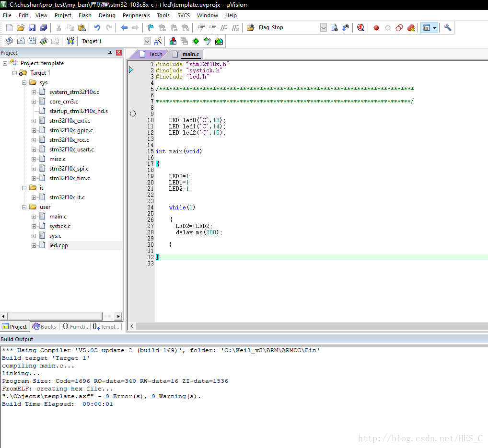Close the Project panel
The width and height of the screenshot is (488, 448).
(118, 53)
